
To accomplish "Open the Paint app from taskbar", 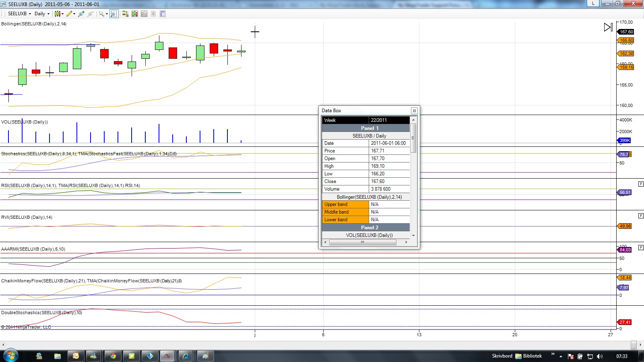I will pos(205,356).
